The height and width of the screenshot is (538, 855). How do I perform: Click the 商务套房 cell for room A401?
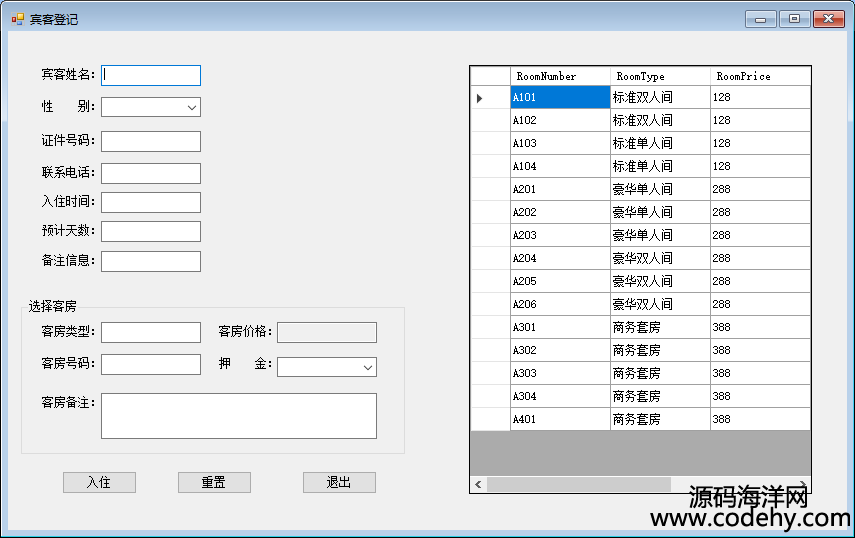[659, 419]
